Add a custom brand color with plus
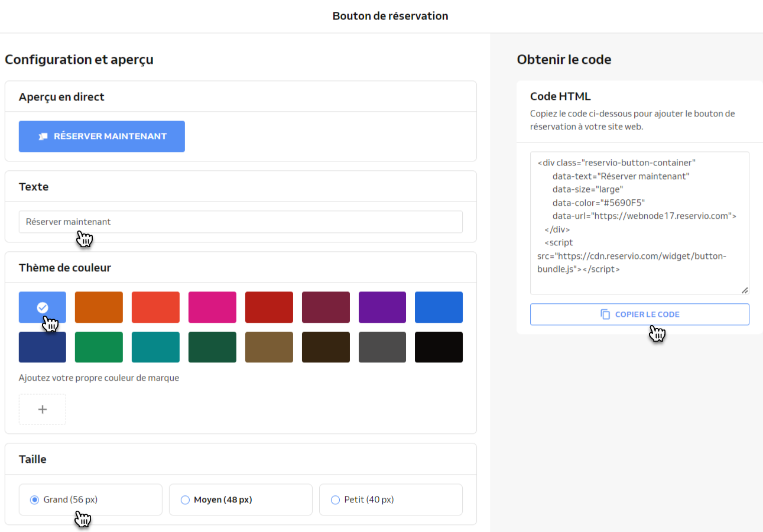Image resolution: width=763 pixels, height=532 pixels. tap(43, 410)
